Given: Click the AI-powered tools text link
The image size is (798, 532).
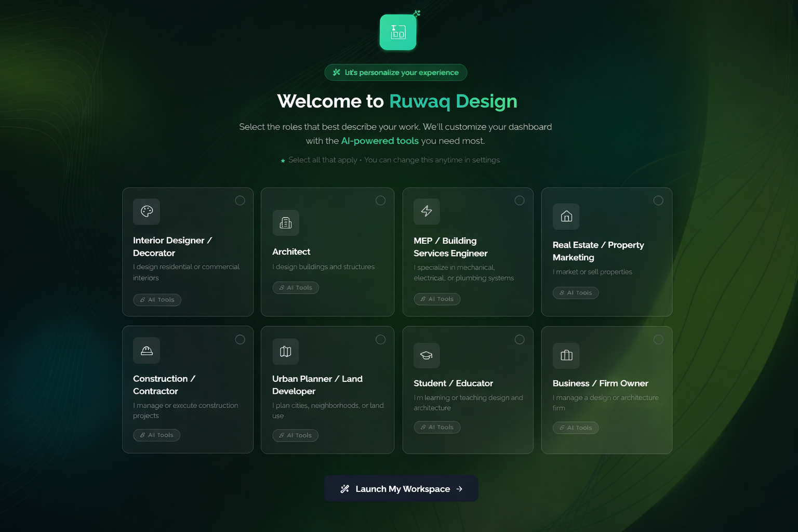Looking at the screenshot, I should [x=380, y=140].
